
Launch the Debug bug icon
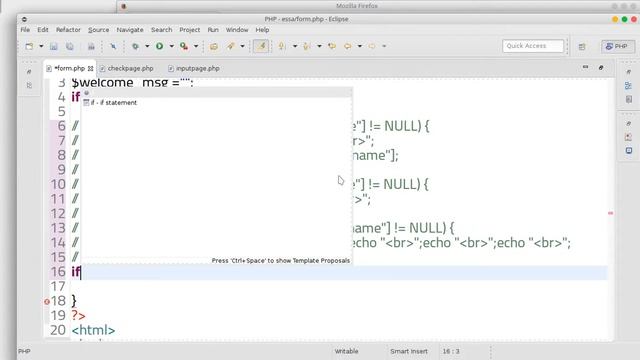coord(135,46)
